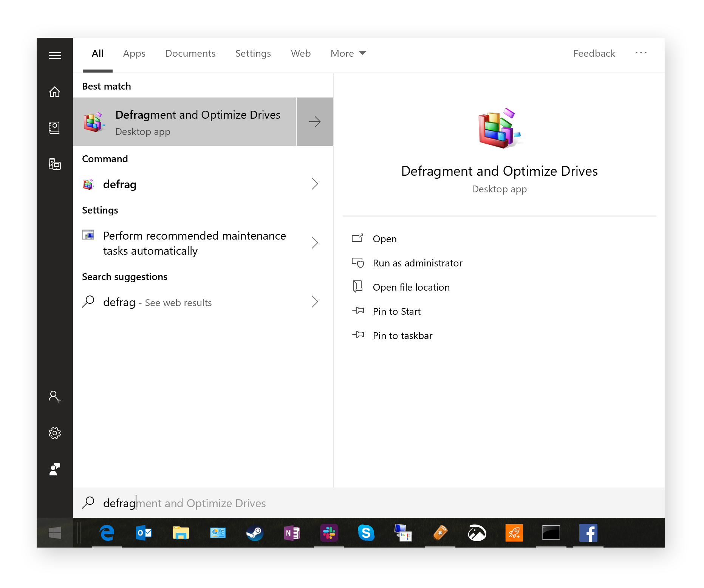Viewport: 704px width, 588px height.
Task: Click the Feedback link
Action: pos(594,53)
